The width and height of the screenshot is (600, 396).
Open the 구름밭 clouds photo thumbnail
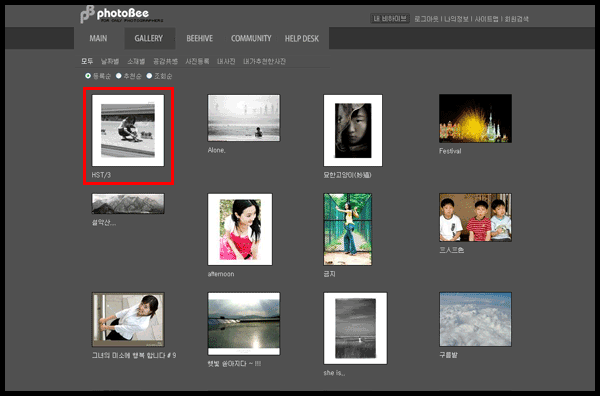(475, 319)
